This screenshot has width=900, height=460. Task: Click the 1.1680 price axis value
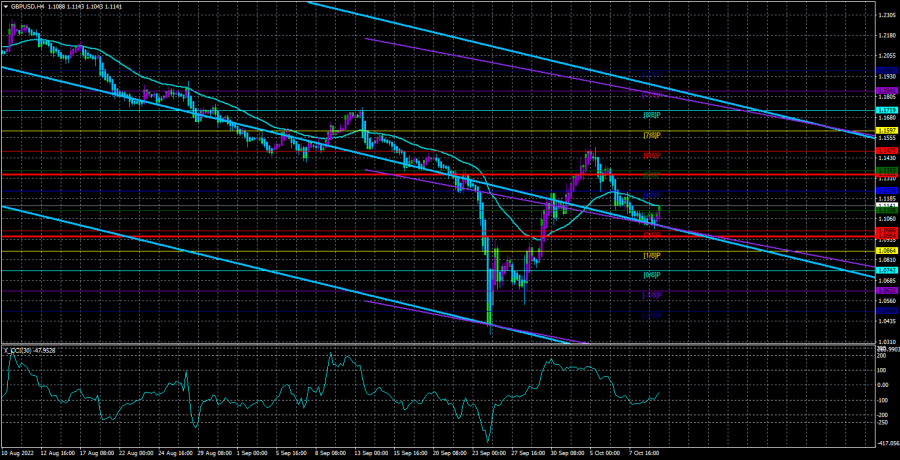(x=885, y=118)
